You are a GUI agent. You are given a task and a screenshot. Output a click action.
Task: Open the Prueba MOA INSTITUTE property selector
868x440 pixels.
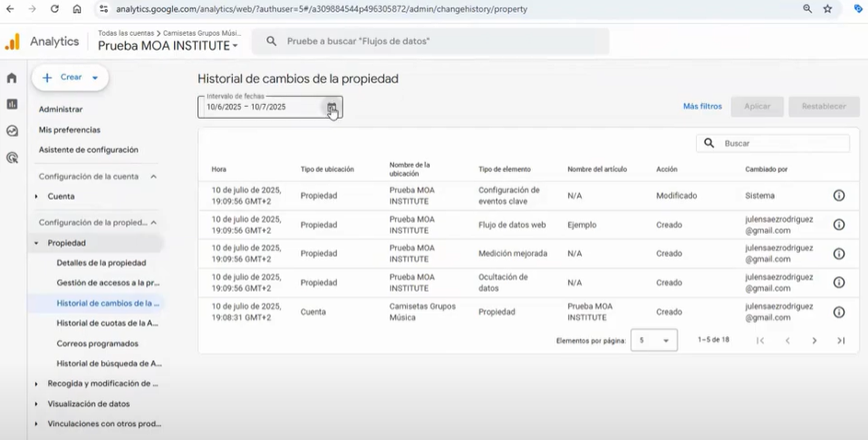(x=168, y=45)
